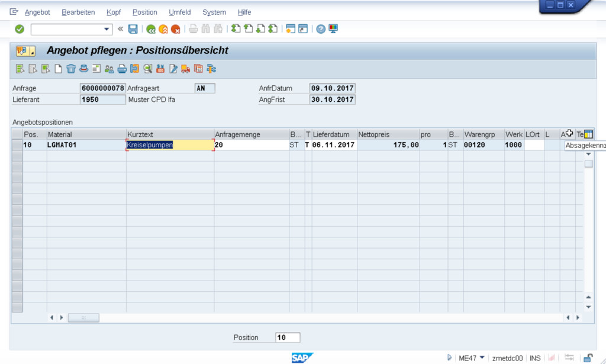606x364 pixels.
Task: Click the Anfragemenge column header
Action: pos(252,134)
